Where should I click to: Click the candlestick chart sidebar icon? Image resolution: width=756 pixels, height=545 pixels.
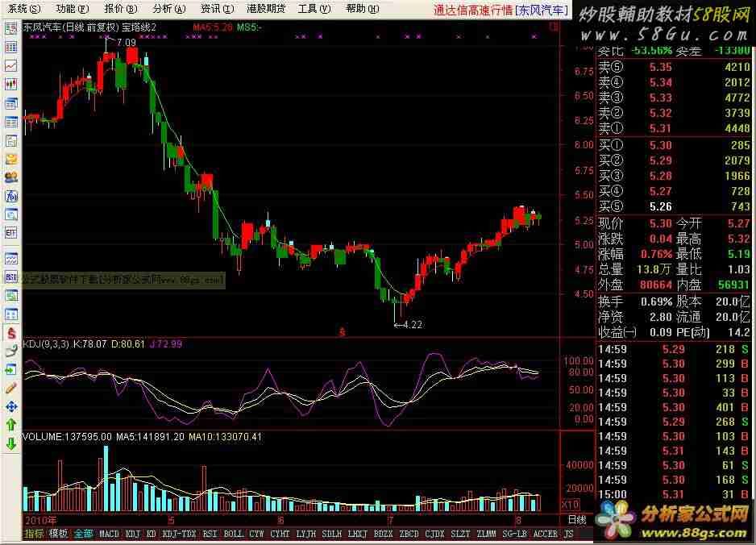pos(11,85)
